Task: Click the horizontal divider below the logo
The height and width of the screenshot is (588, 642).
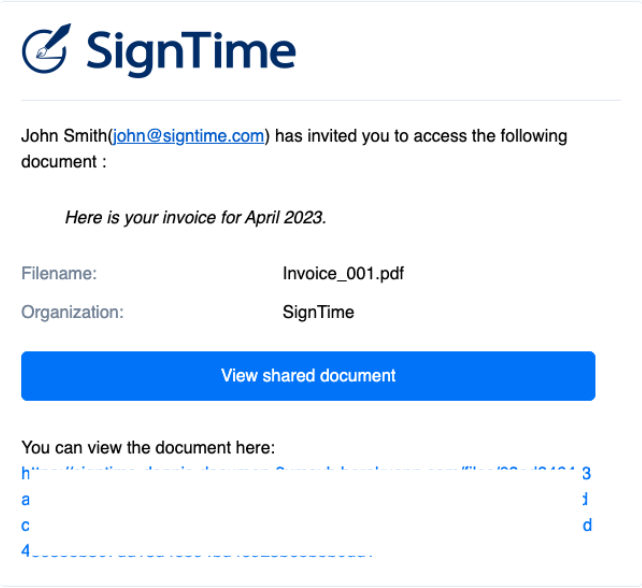Action: click(x=321, y=100)
